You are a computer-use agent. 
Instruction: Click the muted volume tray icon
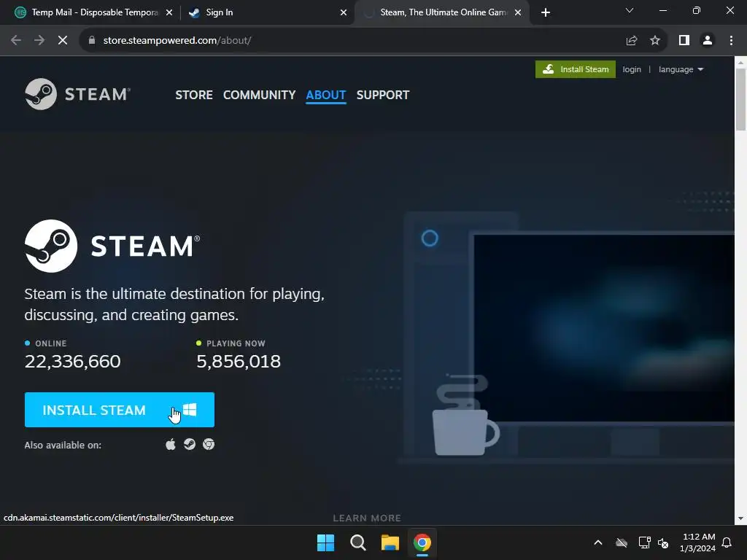[x=662, y=542]
